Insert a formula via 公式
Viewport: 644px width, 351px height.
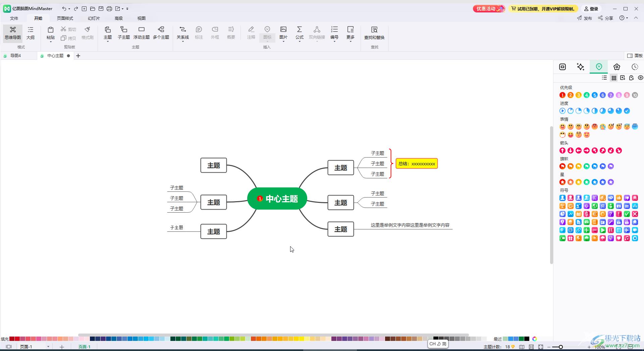(x=300, y=33)
